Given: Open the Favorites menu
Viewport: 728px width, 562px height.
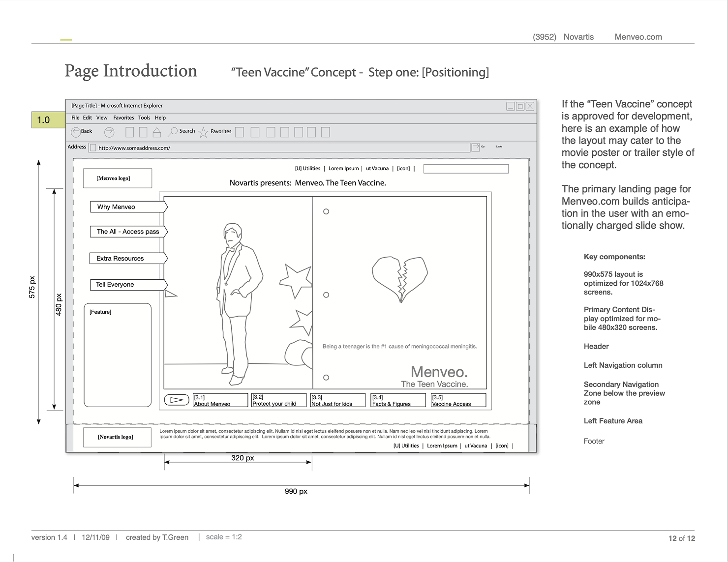Looking at the screenshot, I should tap(123, 118).
